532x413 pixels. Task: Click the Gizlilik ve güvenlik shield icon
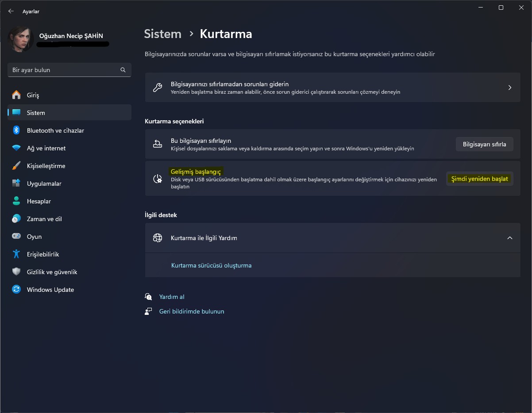pyautogui.click(x=16, y=272)
